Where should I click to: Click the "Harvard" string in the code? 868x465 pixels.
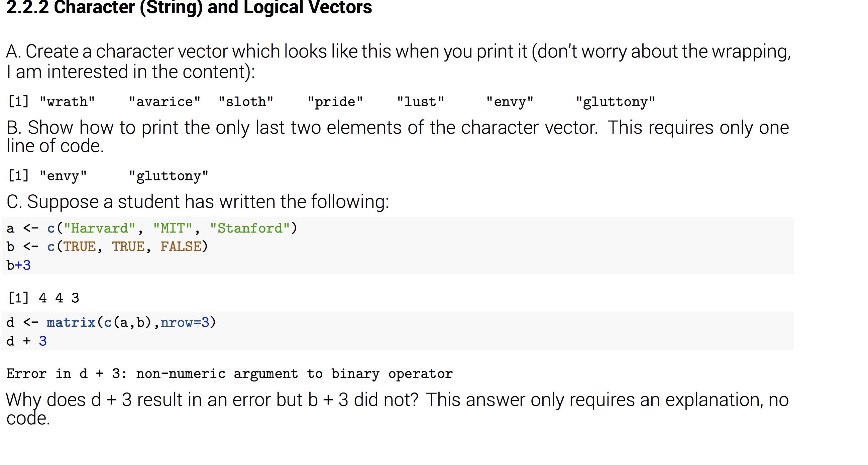point(99,228)
